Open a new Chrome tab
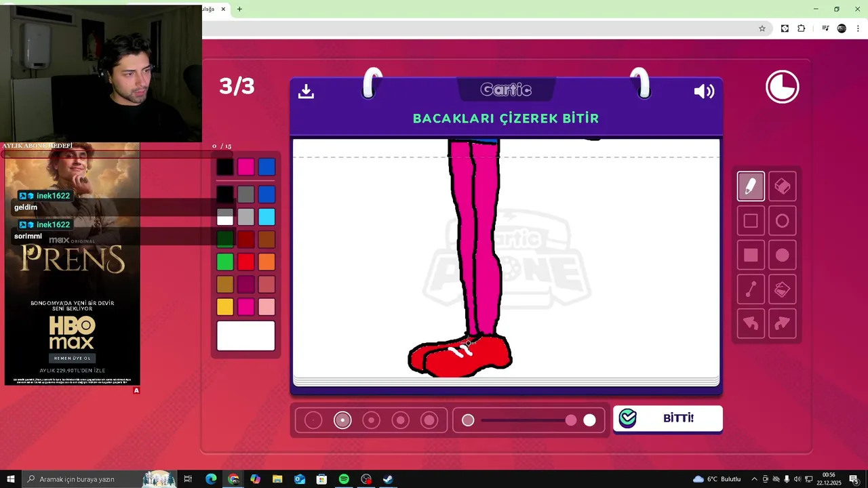 239,9
